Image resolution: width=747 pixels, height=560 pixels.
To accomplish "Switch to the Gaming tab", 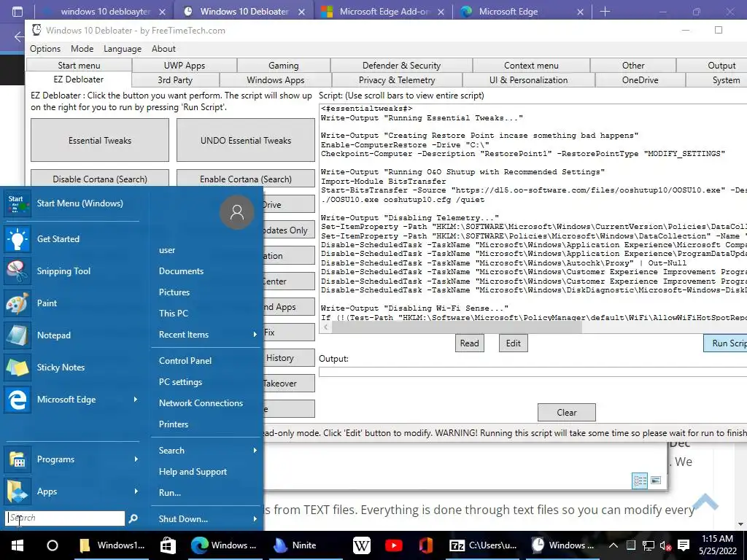I will (284, 65).
